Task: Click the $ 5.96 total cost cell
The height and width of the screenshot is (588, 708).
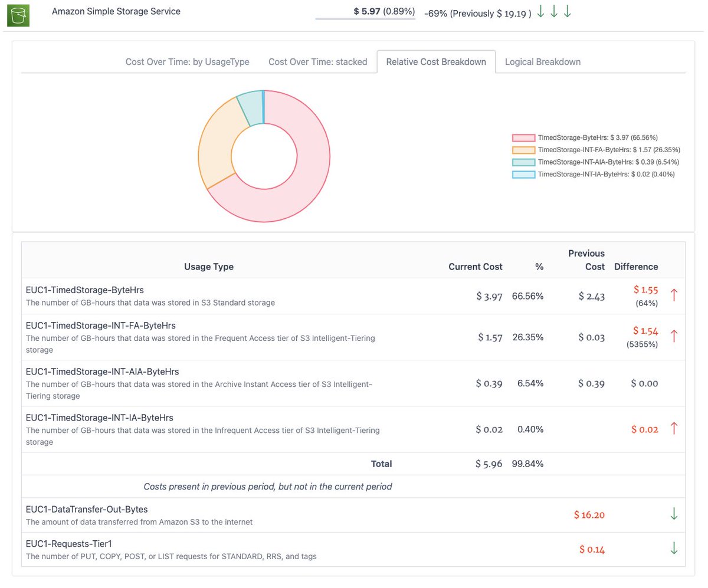Action: coord(489,464)
